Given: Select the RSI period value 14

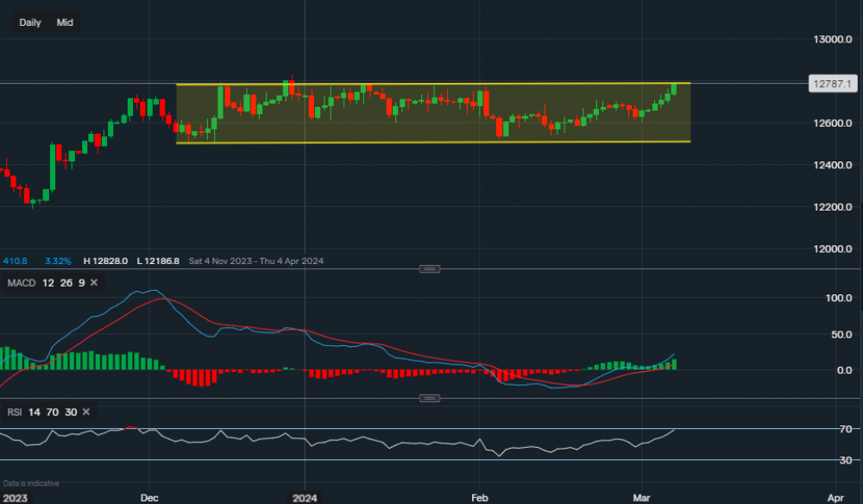Looking at the screenshot, I should point(34,413).
